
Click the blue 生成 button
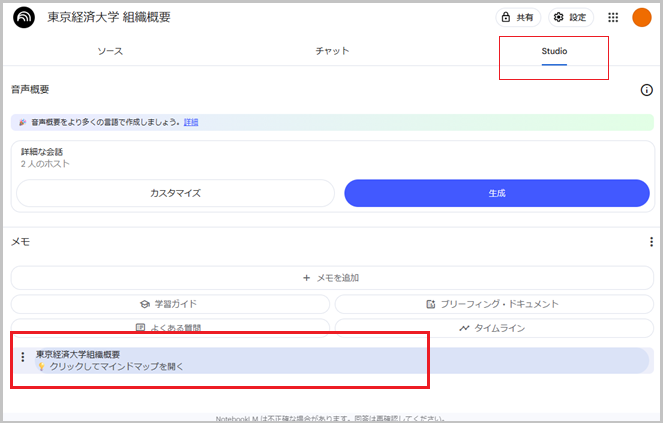click(x=497, y=193)
